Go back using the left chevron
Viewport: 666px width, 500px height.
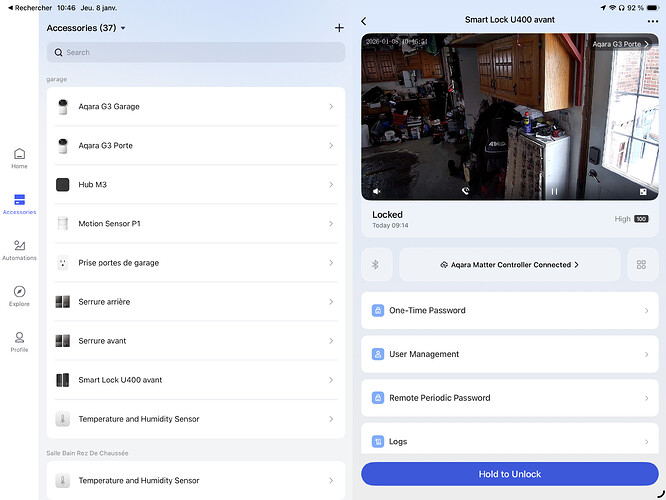(x=364, y=20)
